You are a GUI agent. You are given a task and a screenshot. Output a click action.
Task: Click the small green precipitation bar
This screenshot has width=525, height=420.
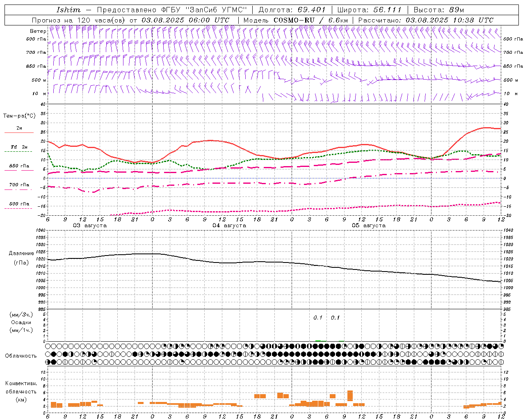318,340
